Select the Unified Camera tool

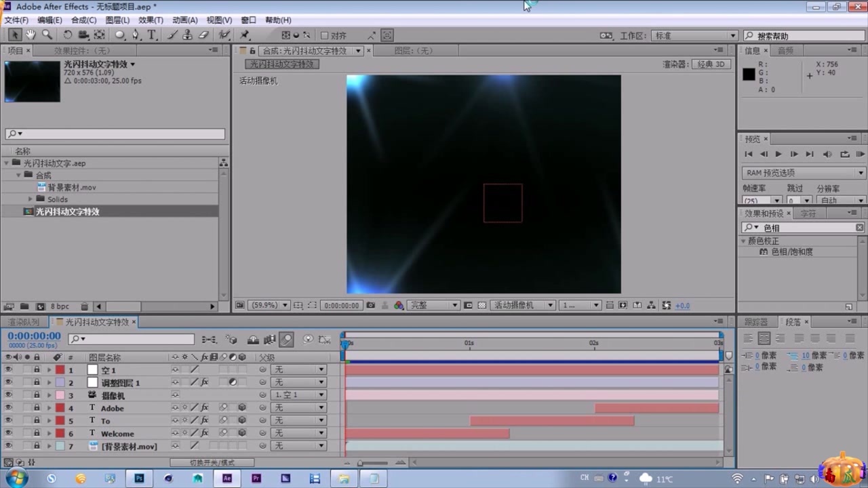(x=83, y=35)
